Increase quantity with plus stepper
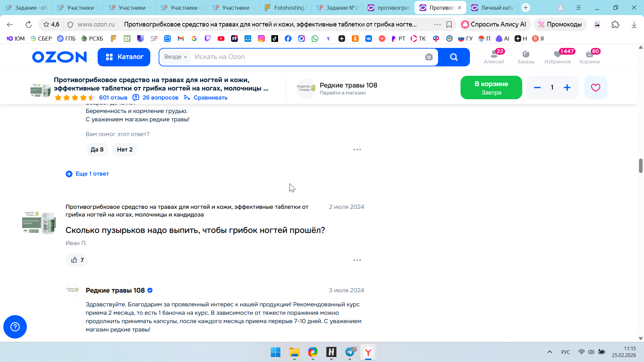The width and height of the screenshot is (644, 362). coord(567,87)
